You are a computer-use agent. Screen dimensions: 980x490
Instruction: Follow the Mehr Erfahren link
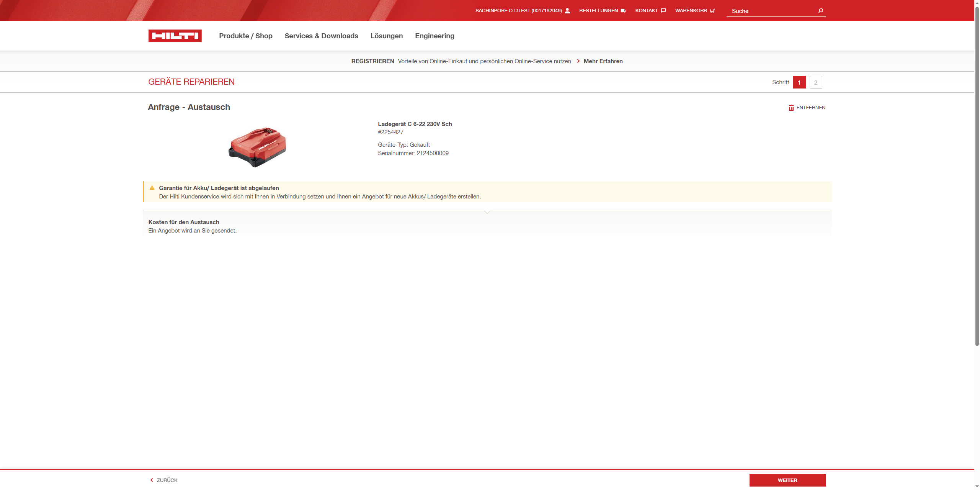point(603,61)
